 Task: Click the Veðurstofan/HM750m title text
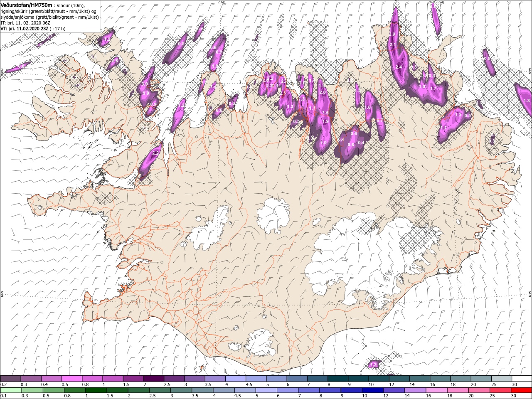26,5
